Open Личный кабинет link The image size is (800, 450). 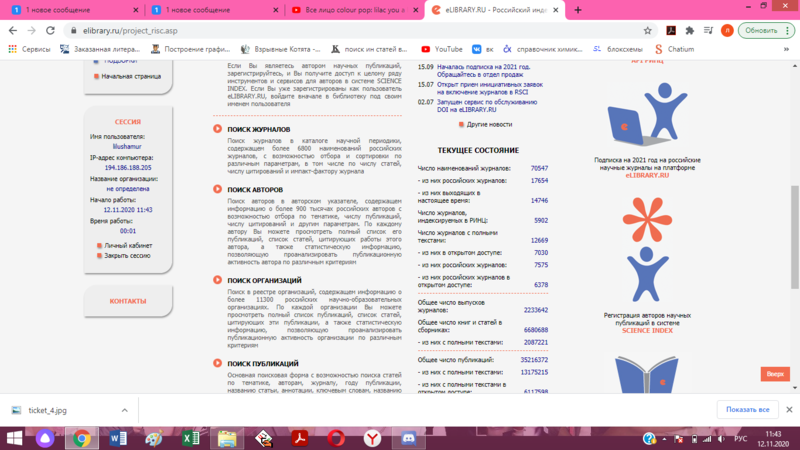pyautogui.click(x=128, y=245)
